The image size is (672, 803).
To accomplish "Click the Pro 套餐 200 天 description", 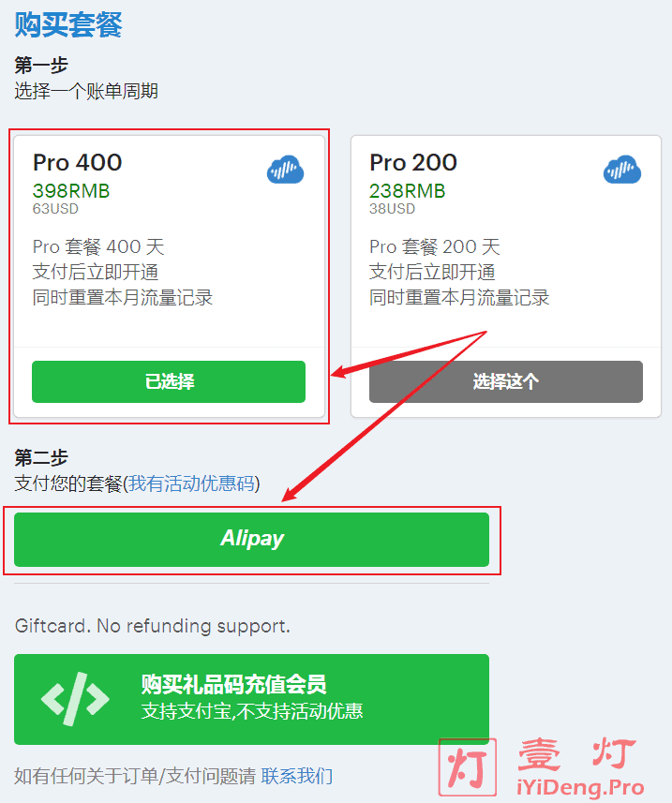I will point(435,246).
